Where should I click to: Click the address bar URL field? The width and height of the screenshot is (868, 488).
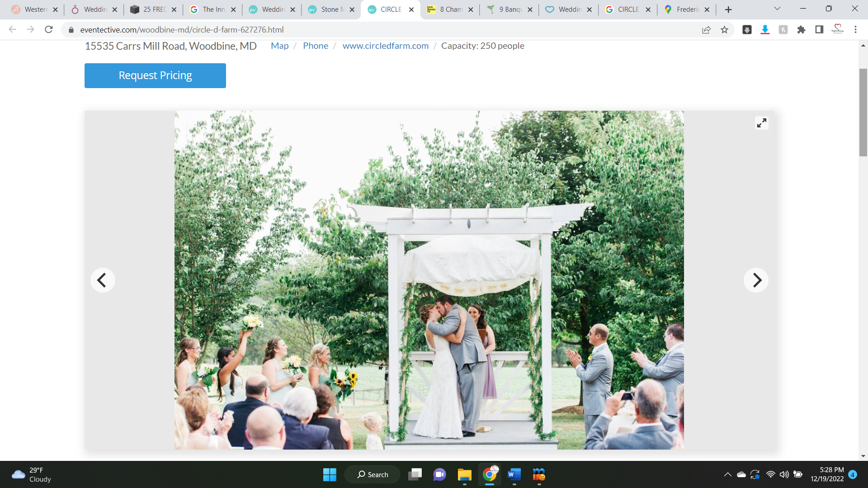click(362, 30)
